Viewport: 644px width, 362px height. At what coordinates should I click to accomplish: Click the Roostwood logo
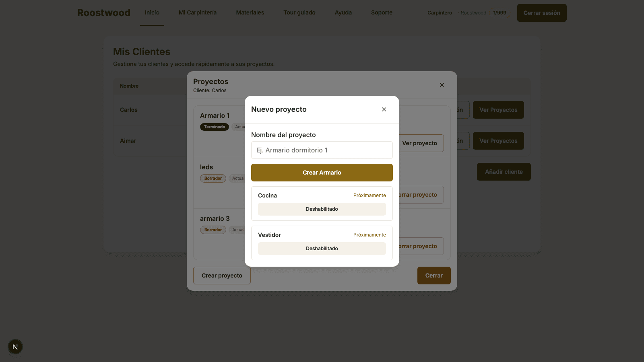[x=104, y=12]
